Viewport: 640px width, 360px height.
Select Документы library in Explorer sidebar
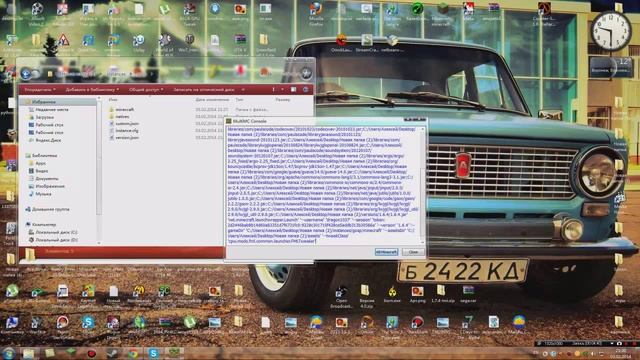(x=43, y=178)
